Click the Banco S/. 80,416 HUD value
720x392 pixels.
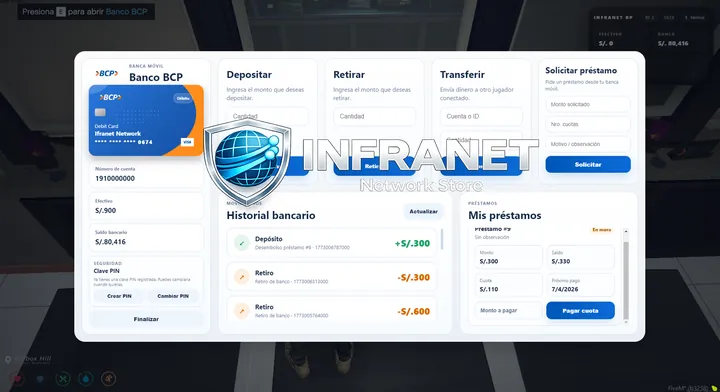tap(673, 44)
